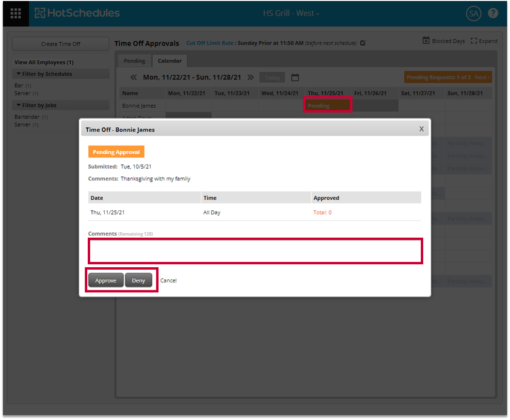Click the help question mark icon
510x420 pixels.
tap(493, 14)
